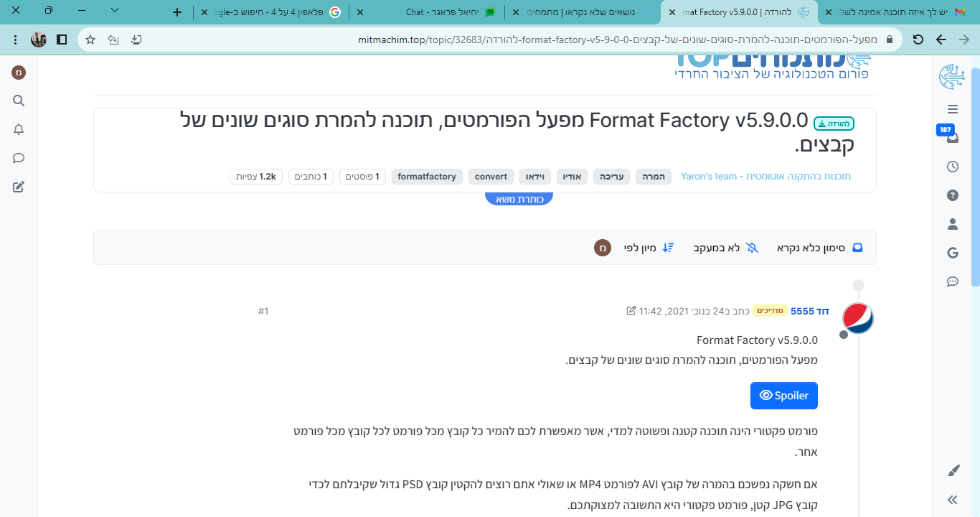This screenshot has width=980, height=517.
Task: Open the Chrome profile avatar
Action: coord(39,39)
